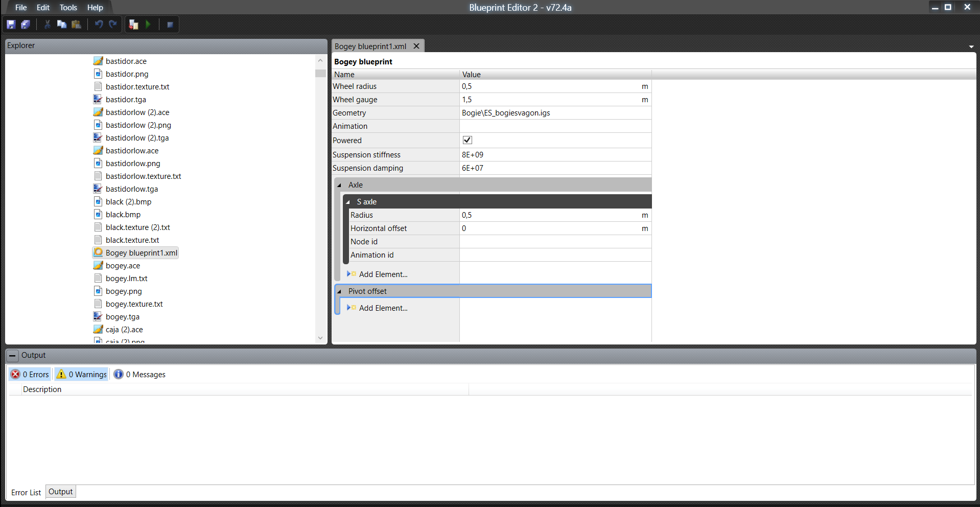
Task: Click the bogey.lm.txt text file icon
Action: click(98, 278)
